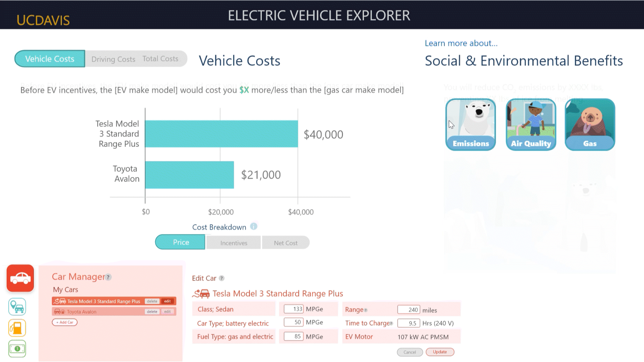The height and width of the screenshot is (362, 644).
Task: Focus the 85 MPGe input field
Action: coord(294,336)
